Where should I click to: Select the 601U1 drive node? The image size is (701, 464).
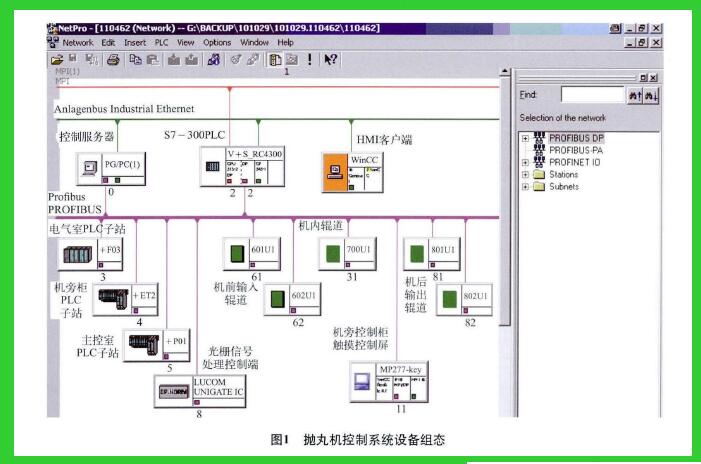[252, 253]
